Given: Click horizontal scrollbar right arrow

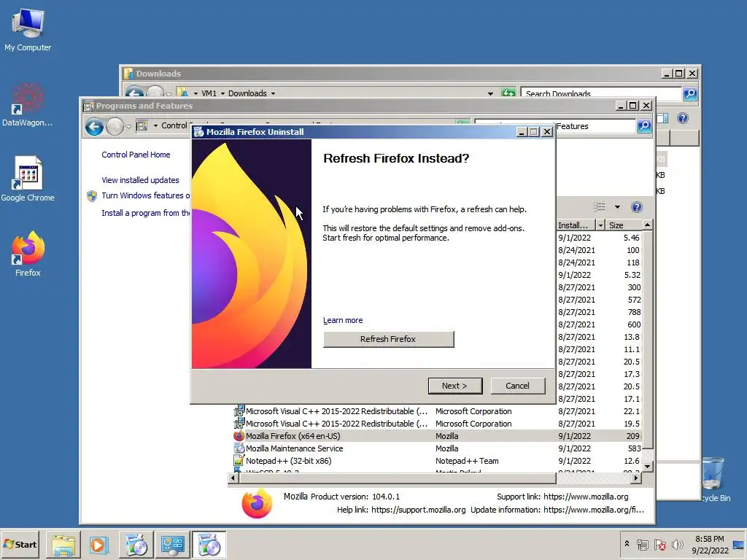Looking at the screenshot, I should [x=636, y=478].
